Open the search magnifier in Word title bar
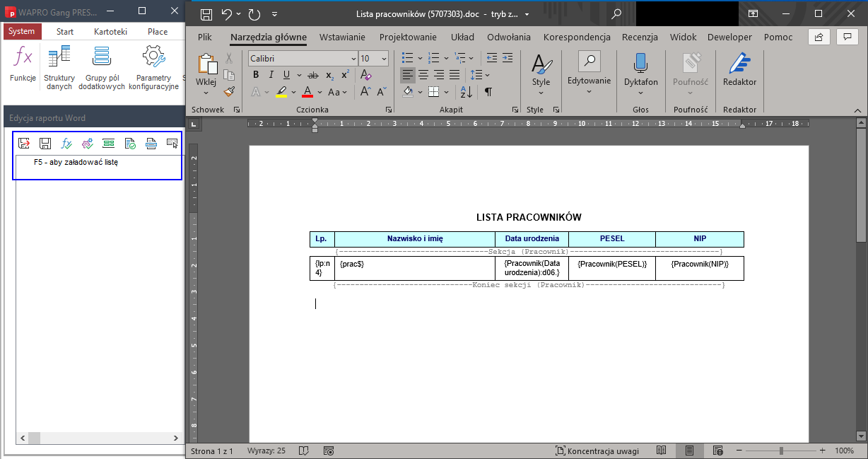This screenshot has height=459, width=868. pyautogui.click(x=616, y=14)
